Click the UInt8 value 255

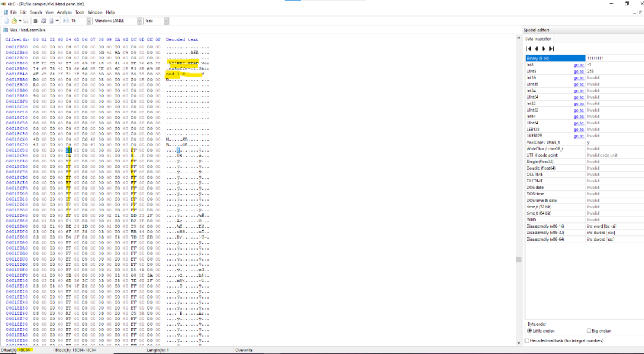pyautogui.click(x=590, y=71)
